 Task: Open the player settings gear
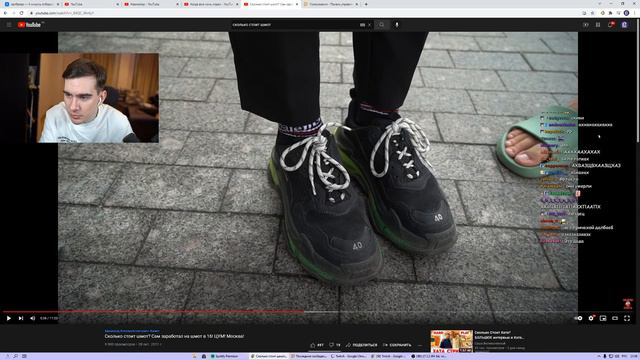(591, 318)
